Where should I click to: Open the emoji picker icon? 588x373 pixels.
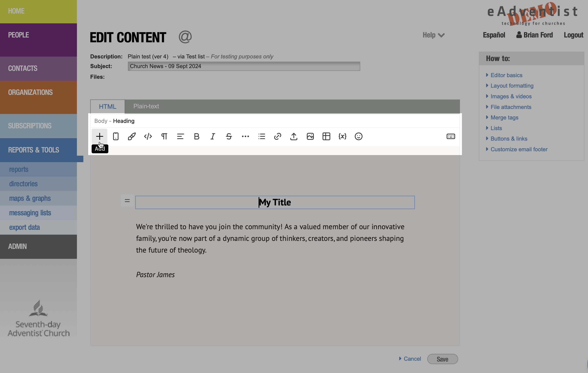click(x=358, y=136)
